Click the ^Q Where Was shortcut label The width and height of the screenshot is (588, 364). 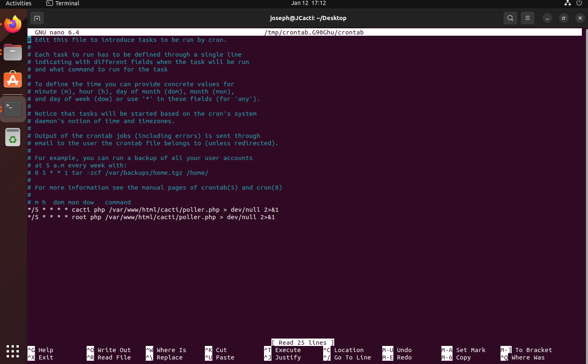(x=523, y=357)
